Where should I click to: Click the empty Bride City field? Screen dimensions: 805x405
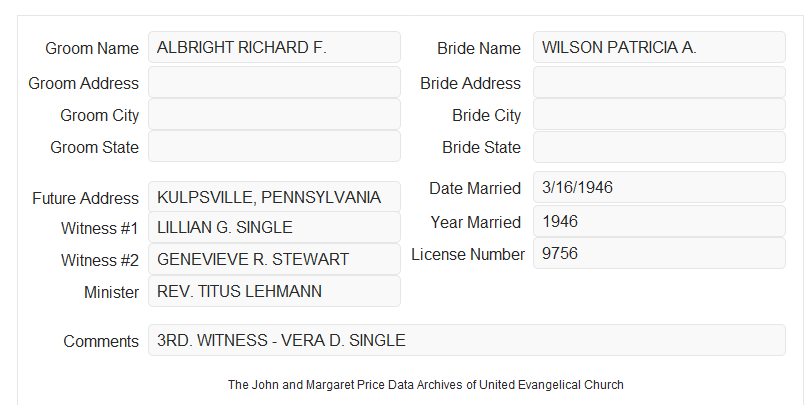(659, 114)
